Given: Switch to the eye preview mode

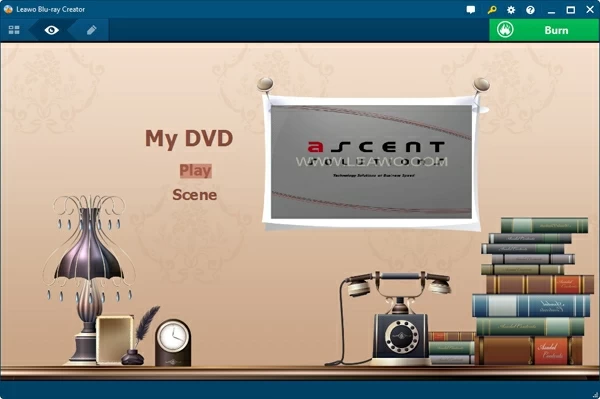Looking at the screenshot, I should [x=52, y=30].
